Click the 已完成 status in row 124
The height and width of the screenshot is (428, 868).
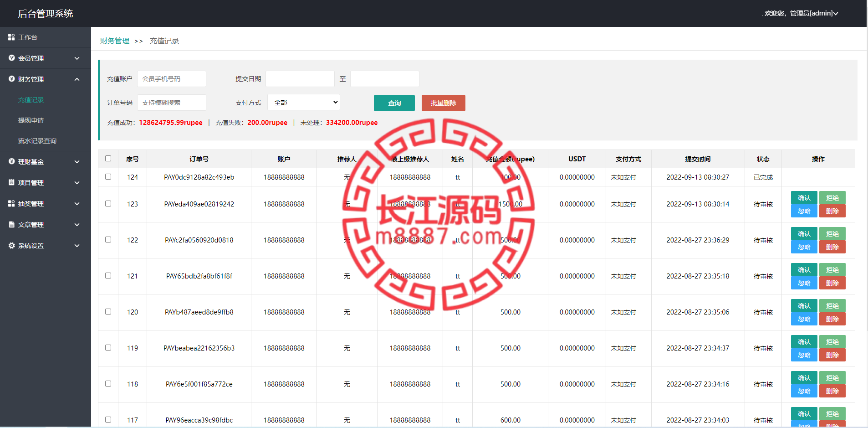point(763,177)
